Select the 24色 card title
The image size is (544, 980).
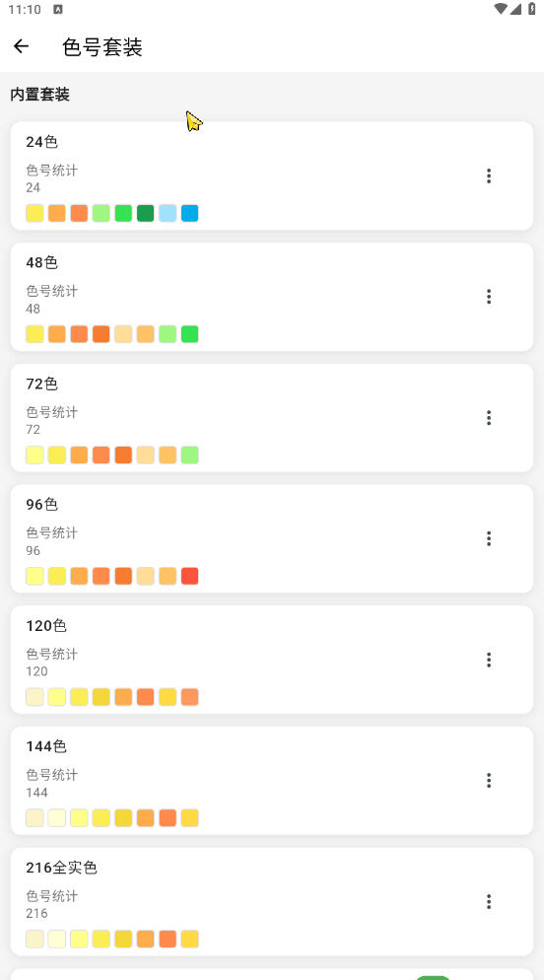click(x=41, y=142)
